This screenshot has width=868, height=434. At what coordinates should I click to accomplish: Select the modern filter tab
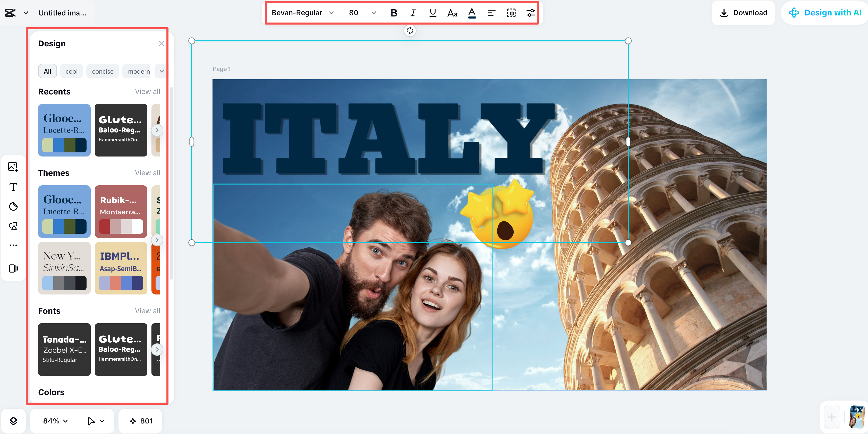(x=138, y=71)
